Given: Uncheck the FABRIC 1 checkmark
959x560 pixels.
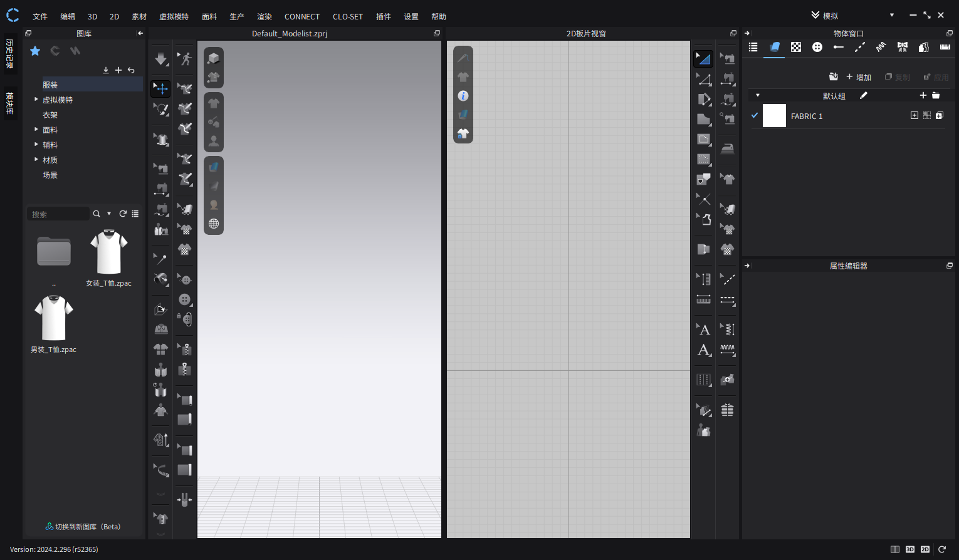Looking at the screenshot, I should coord(755,115).
